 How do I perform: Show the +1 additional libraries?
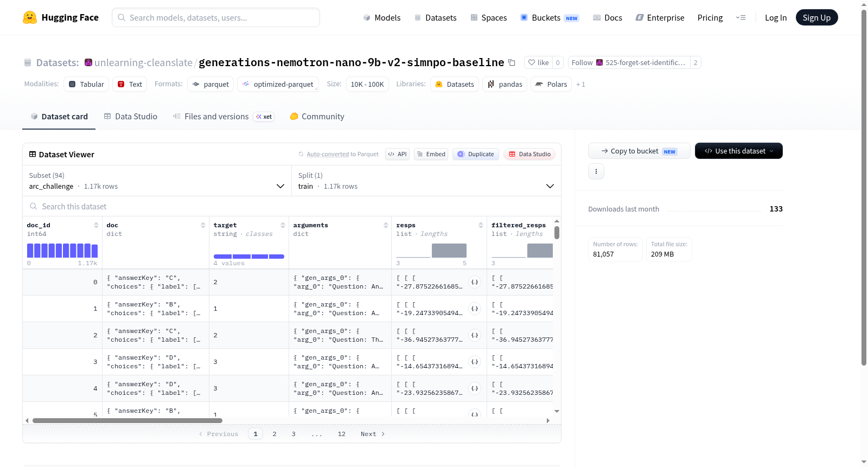580,84
